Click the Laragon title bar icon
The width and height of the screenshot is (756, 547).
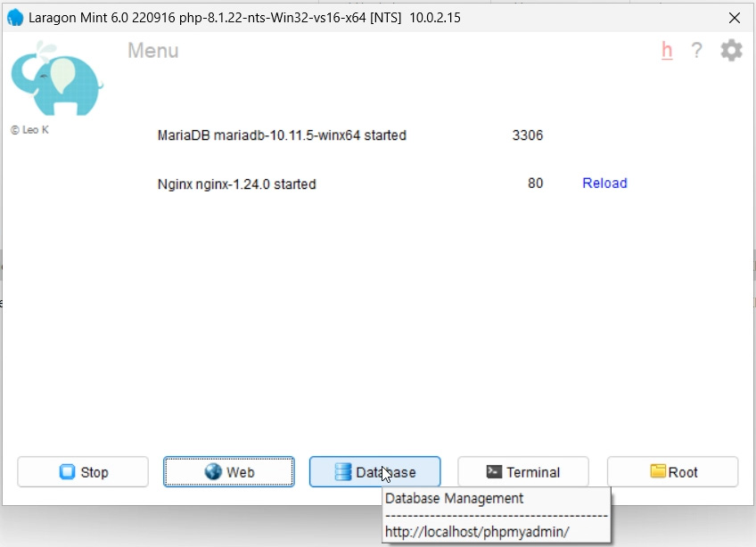click(15, 18)
